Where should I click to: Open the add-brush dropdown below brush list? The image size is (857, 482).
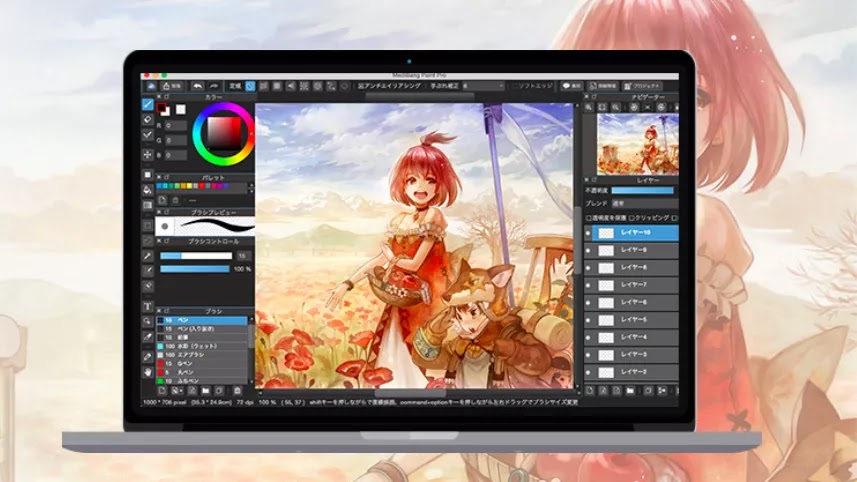pos(177,391)
